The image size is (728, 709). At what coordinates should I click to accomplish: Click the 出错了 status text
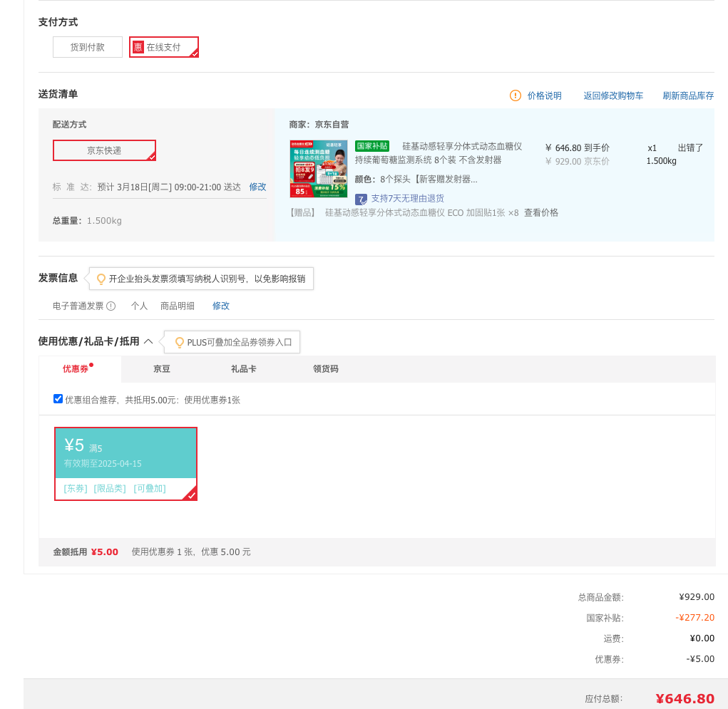[690, 148]
